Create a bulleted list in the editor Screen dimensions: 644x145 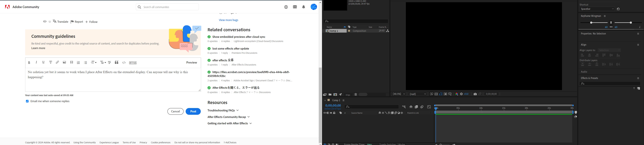tap(86, 63)
